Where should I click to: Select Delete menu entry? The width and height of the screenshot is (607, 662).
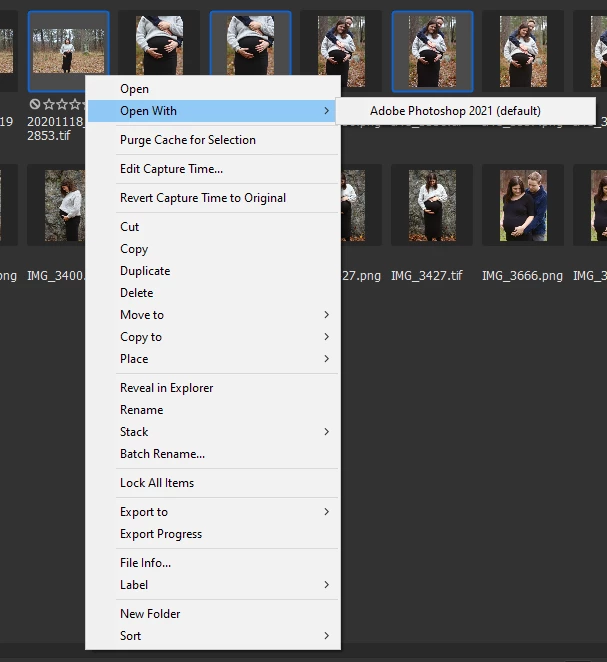[x=213, y=293]
